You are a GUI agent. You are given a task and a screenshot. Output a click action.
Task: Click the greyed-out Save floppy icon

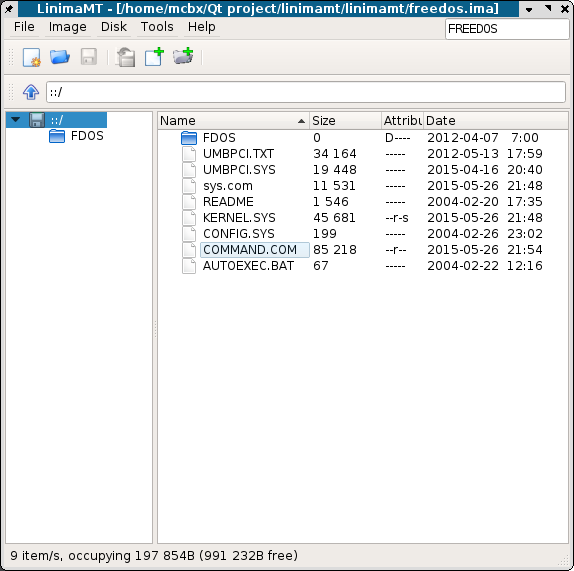(89, 57)
